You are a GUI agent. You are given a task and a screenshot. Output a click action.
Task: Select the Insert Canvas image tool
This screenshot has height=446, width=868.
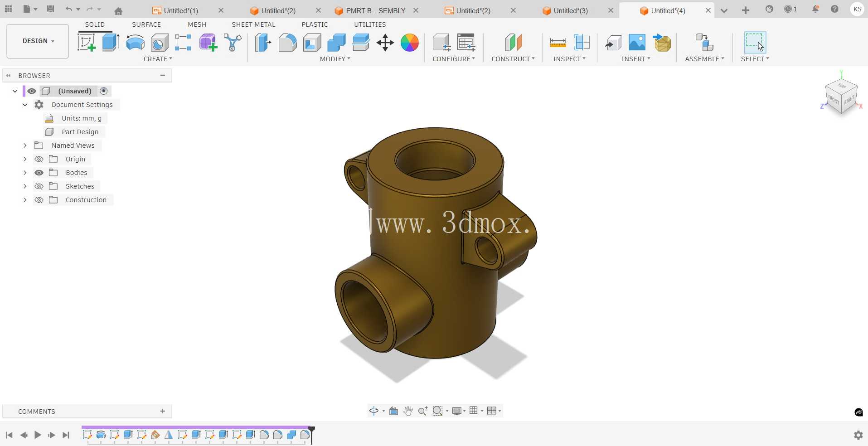[x=637, y=43]
